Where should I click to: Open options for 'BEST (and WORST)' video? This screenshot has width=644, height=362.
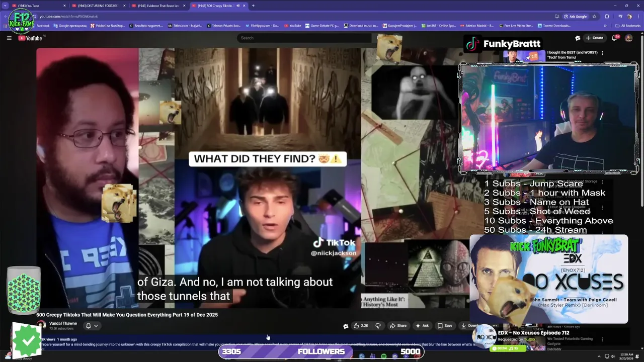[x=602, y=53]
